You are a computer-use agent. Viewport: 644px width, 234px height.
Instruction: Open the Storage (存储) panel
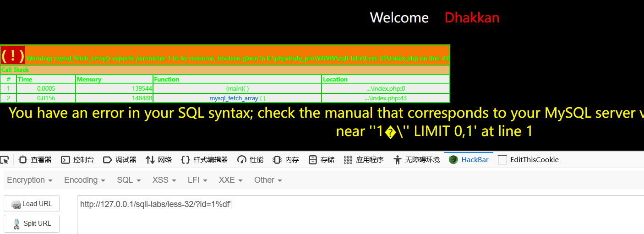322,160
